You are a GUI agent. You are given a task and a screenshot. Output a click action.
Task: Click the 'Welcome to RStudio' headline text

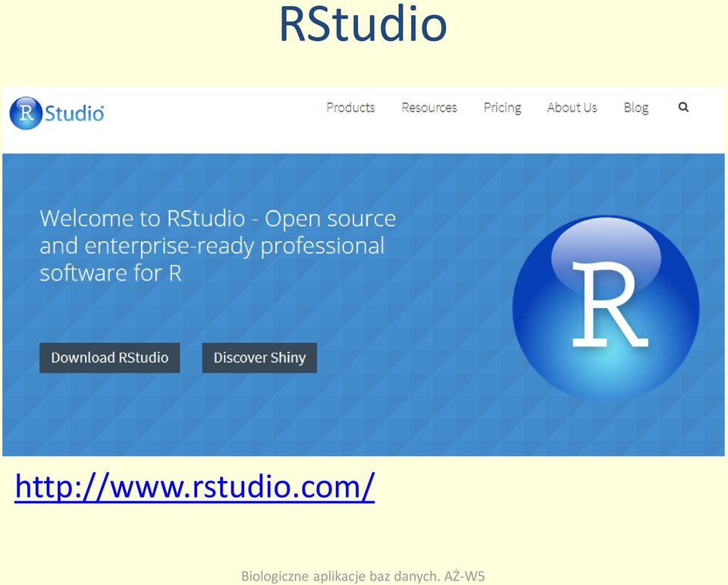point(218,245)
